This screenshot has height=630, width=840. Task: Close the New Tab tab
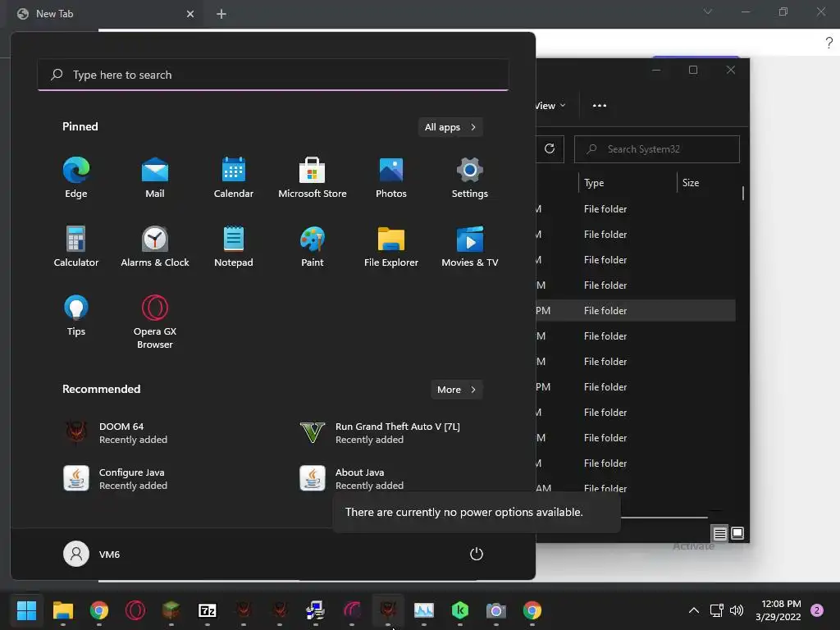pyautogui.click(x=190, y=14)
